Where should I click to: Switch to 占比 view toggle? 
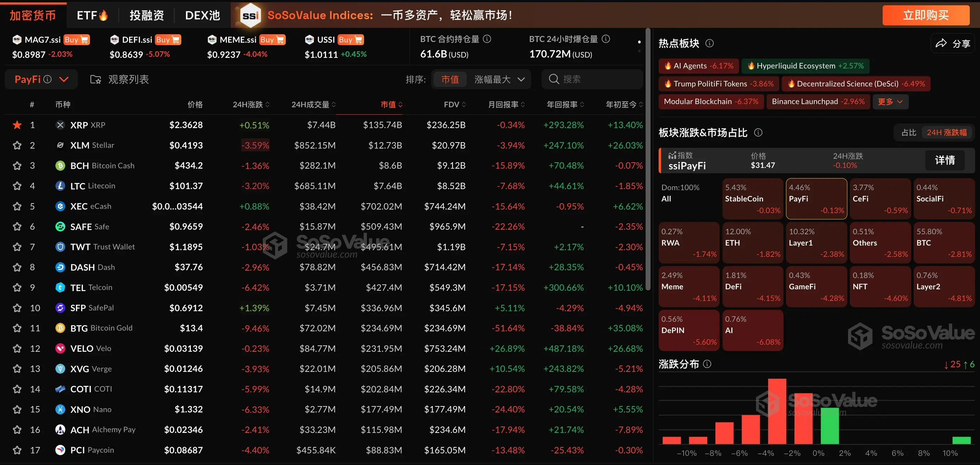pyautogui.click(x=908, y=132)
